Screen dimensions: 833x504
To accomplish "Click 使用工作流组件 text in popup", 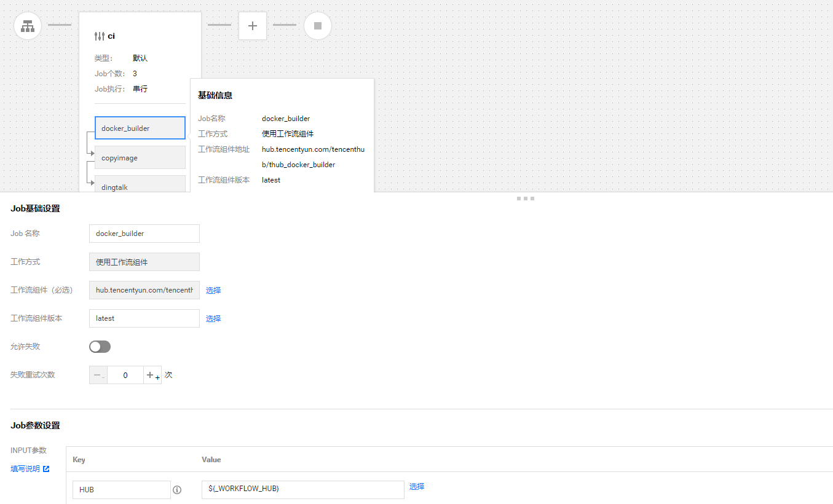I will (x=288, y=134).
